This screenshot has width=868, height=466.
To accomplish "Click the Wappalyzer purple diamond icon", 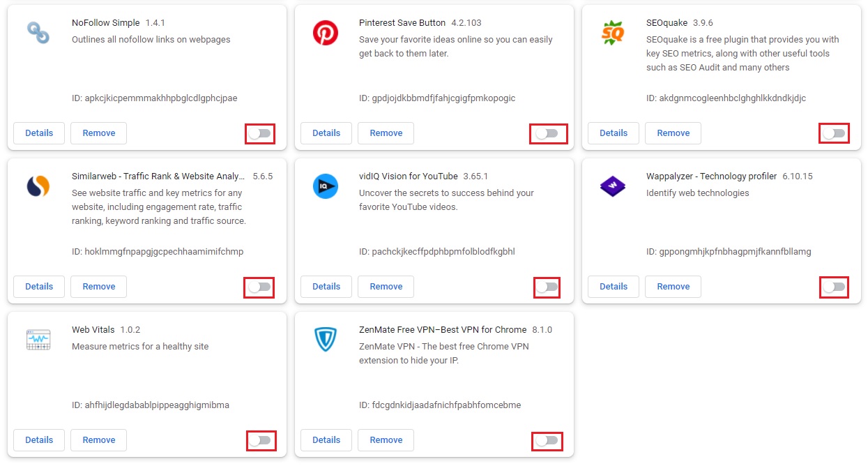I will click(x=613, y=186).
